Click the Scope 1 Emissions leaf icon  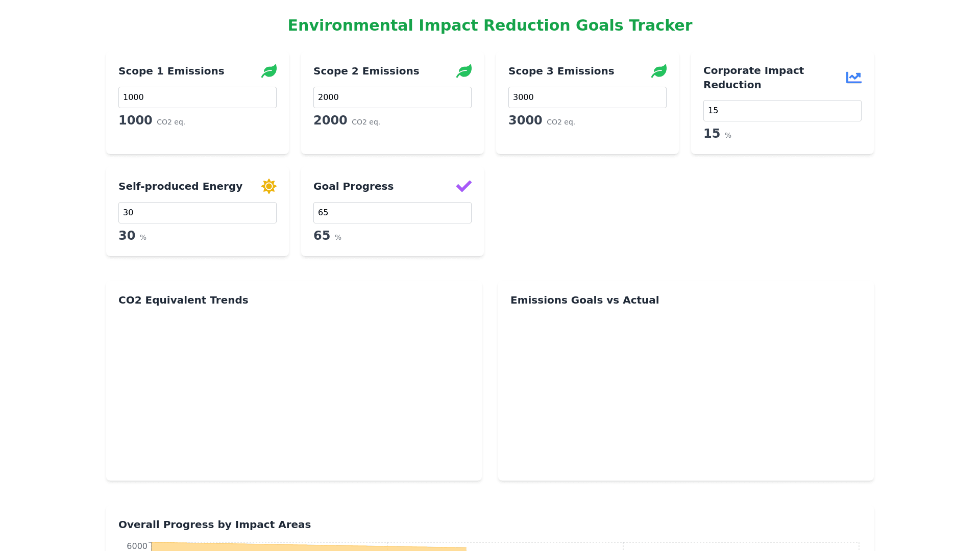[269, 71]
